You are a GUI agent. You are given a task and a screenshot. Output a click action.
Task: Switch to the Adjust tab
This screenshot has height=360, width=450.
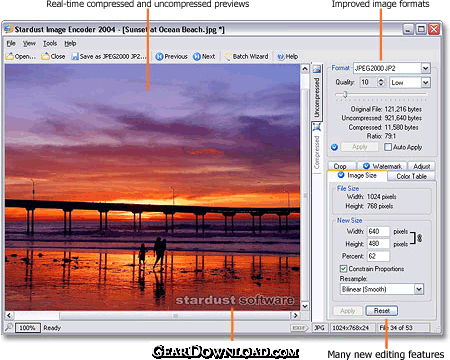[421, 166]
